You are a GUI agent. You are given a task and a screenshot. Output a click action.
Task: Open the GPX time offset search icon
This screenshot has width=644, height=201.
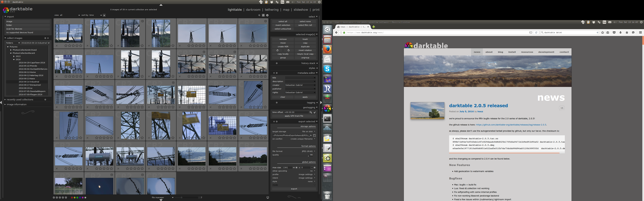click(311, 112)
